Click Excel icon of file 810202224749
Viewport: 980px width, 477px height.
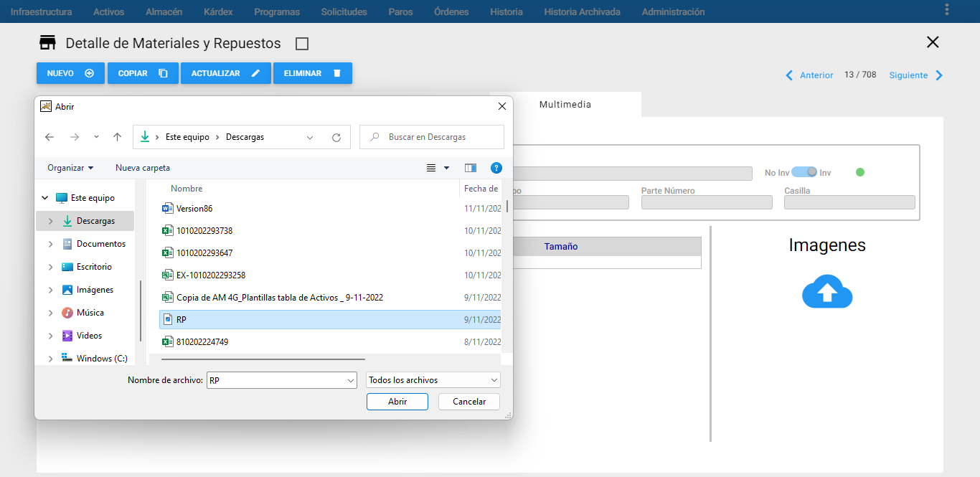tap(168, 342)
